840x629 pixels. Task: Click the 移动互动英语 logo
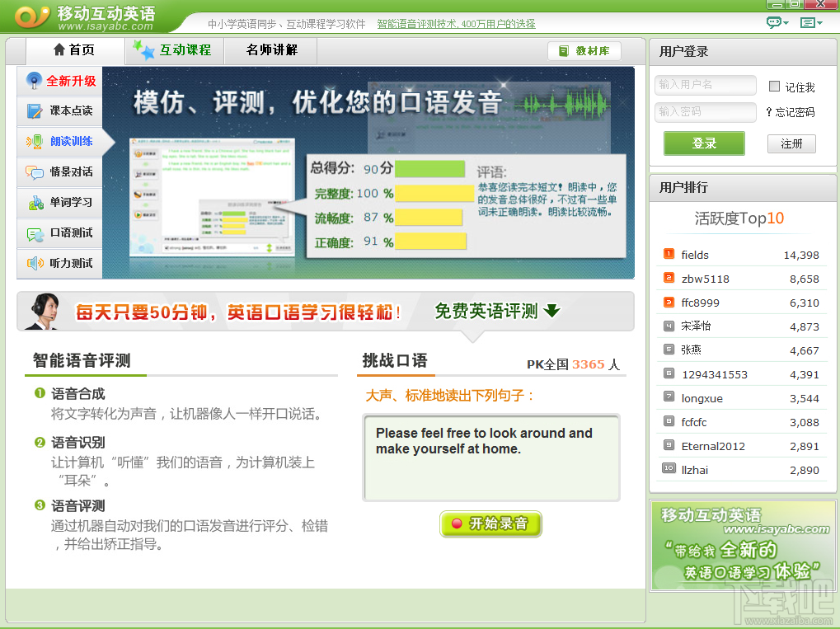click(86, 17)
